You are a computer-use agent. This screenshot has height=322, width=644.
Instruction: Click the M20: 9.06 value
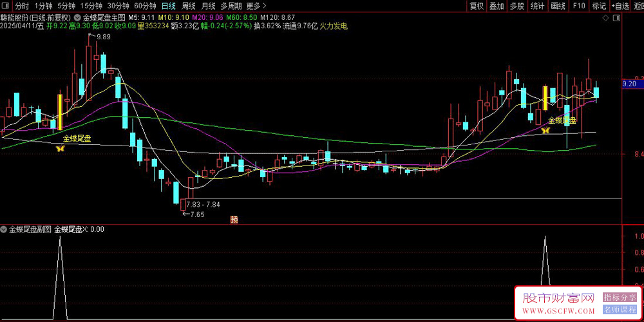point(208,18)
